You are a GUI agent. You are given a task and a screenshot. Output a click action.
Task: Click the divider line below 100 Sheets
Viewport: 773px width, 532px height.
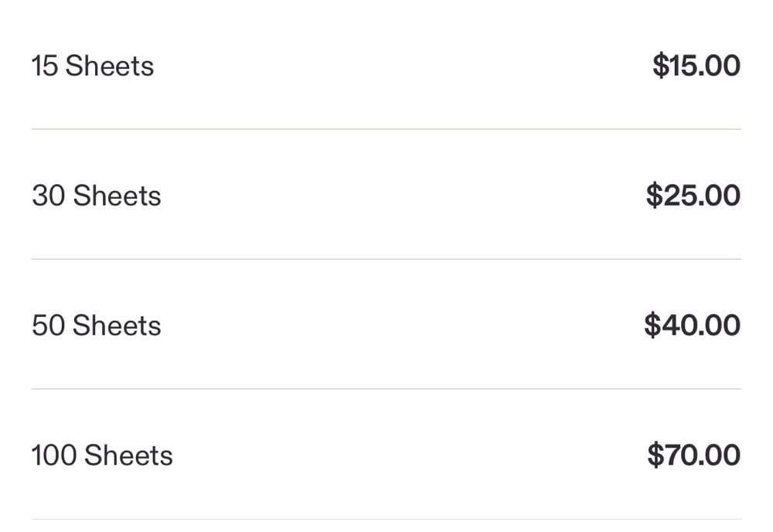[386, 519]
